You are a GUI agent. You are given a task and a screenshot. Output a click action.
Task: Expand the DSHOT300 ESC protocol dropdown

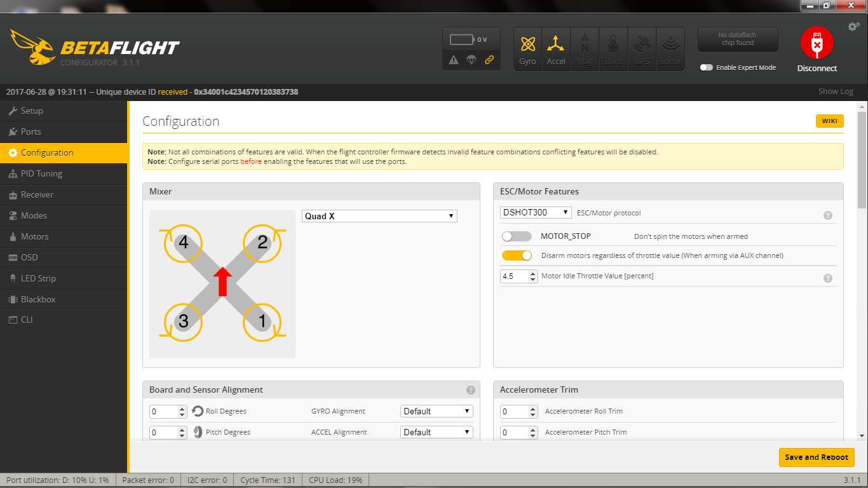tap(536, 212)
